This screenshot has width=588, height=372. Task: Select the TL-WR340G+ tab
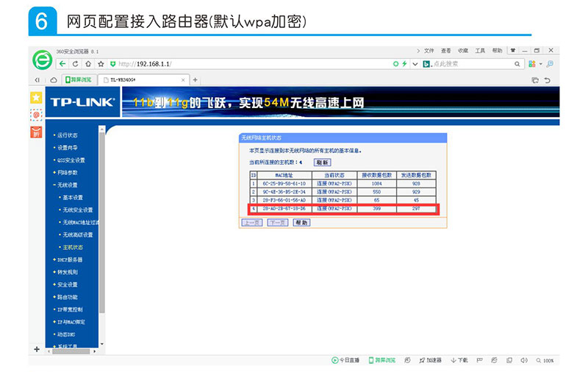(144, 80)
